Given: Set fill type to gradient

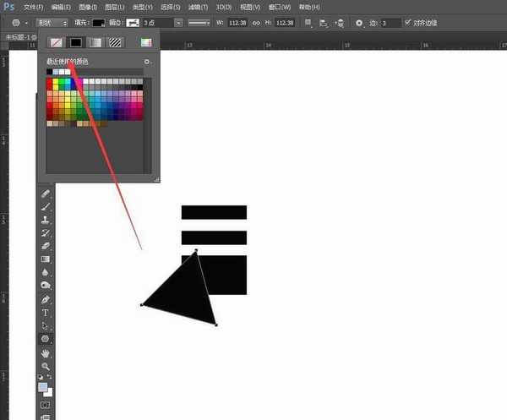Looking at the screenshot, I should click(x=95, y=41).
